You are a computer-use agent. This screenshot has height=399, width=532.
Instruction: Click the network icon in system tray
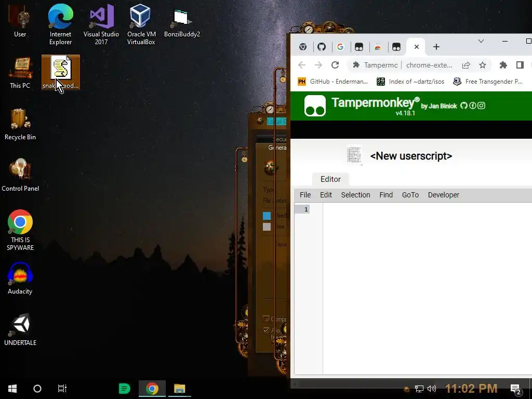(419, 389)
